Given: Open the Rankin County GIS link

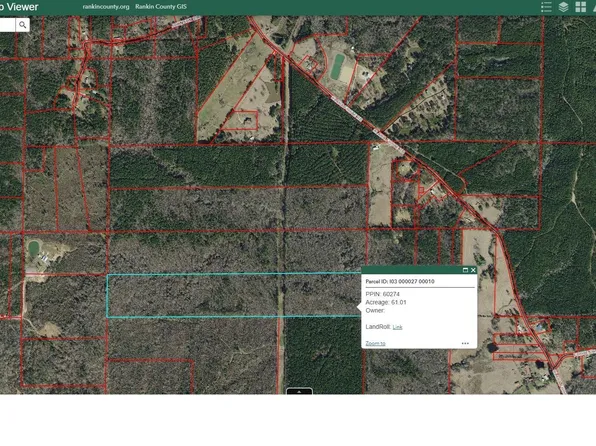Looking at the screenshot, I should [x=161, y=7].
